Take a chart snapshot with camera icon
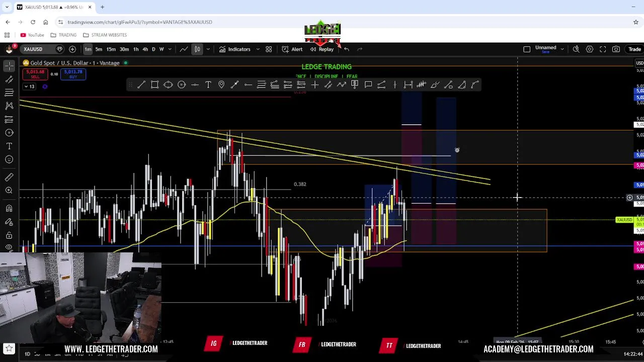644x362 pixels. pyautogui.click(x=616, y=49)
